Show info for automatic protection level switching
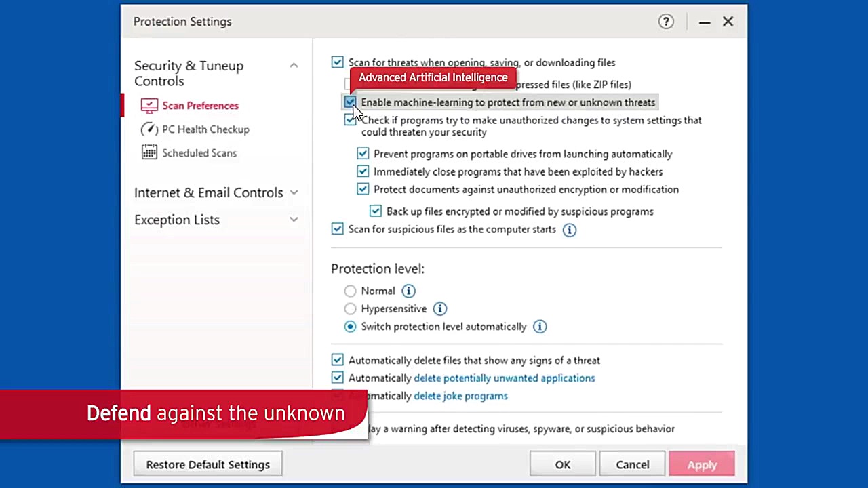This screenshot has height=488, width=868. tap(540, 327)
